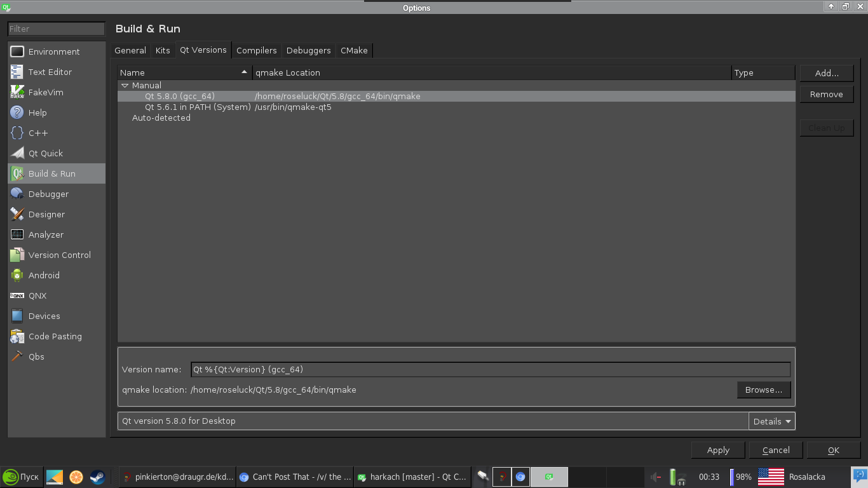Switch to the Kits tab
This screenshot has height=488, width=868.
163,50
